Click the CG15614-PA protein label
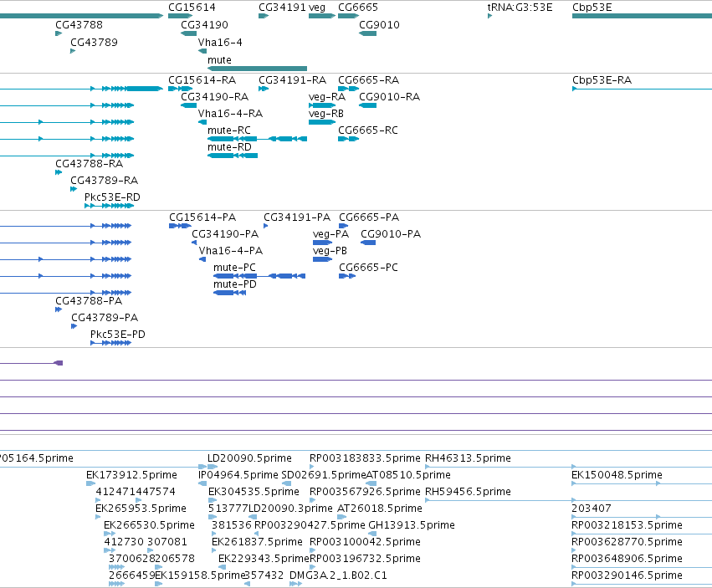The height and width of the screenshot is (588, 712). 202,217
